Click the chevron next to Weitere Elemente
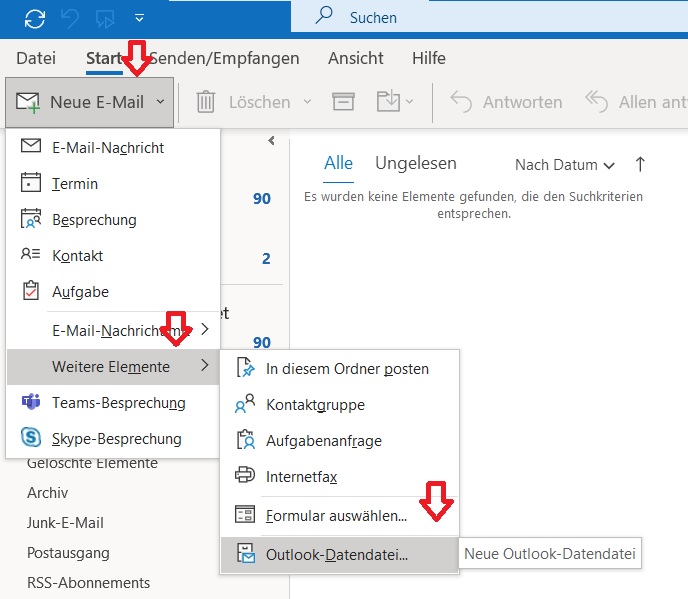 pyautogui.click(x=204, y=365)
